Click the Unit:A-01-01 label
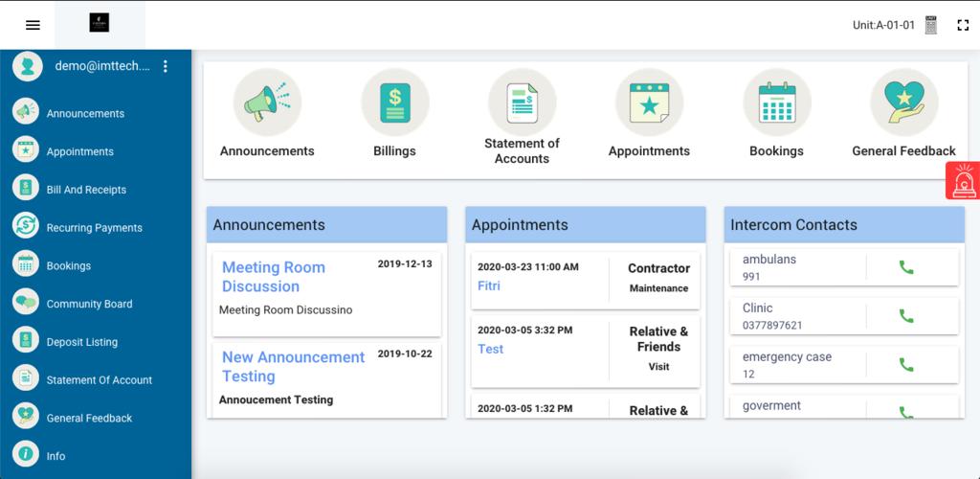Image resolution: width=980 pixels, height=479 pixels. [x=883, y=26]
